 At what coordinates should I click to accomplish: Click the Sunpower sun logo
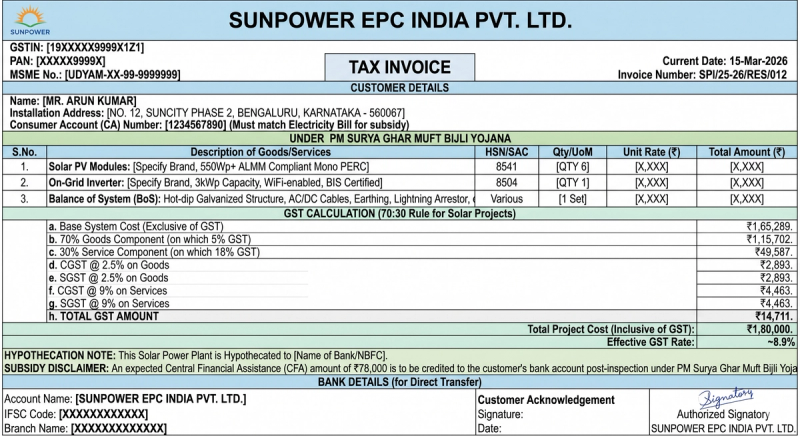30,20
